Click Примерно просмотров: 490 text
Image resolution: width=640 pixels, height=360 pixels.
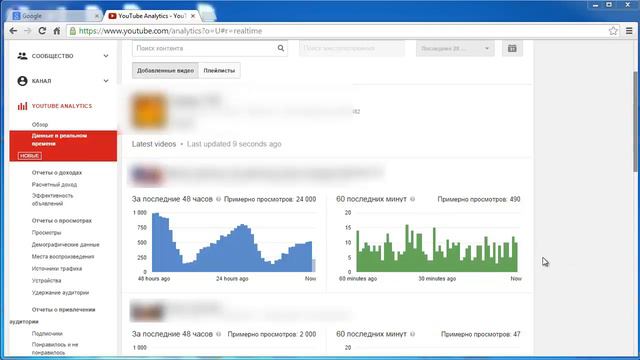[479, 199]
